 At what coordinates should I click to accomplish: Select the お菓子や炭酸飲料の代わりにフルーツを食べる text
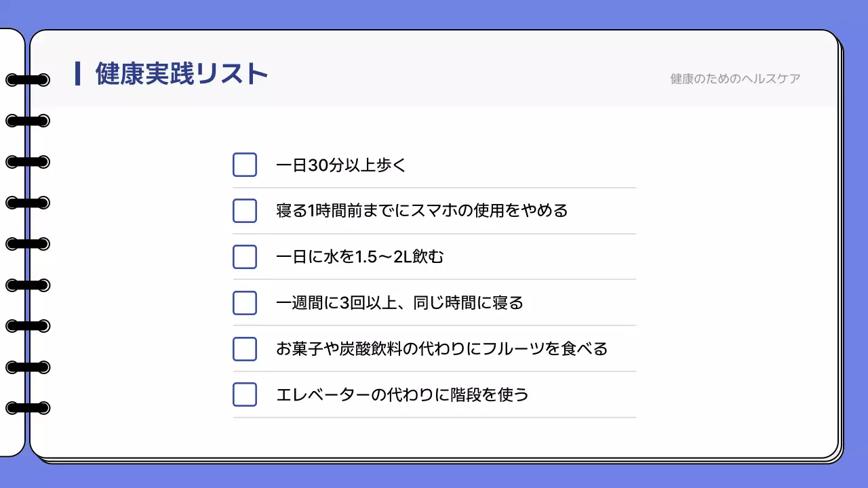pyautogui.click(x=441, y=349)
